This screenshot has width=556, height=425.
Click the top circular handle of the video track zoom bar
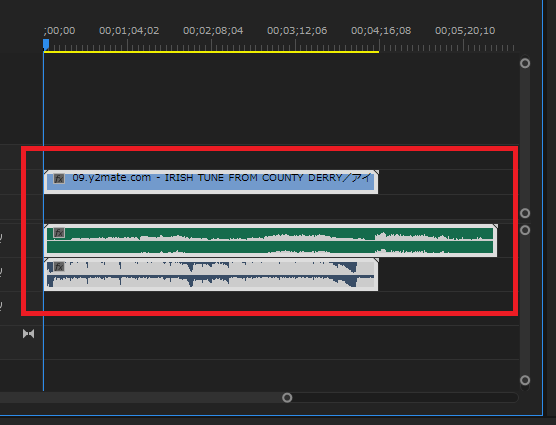point(525,63)
